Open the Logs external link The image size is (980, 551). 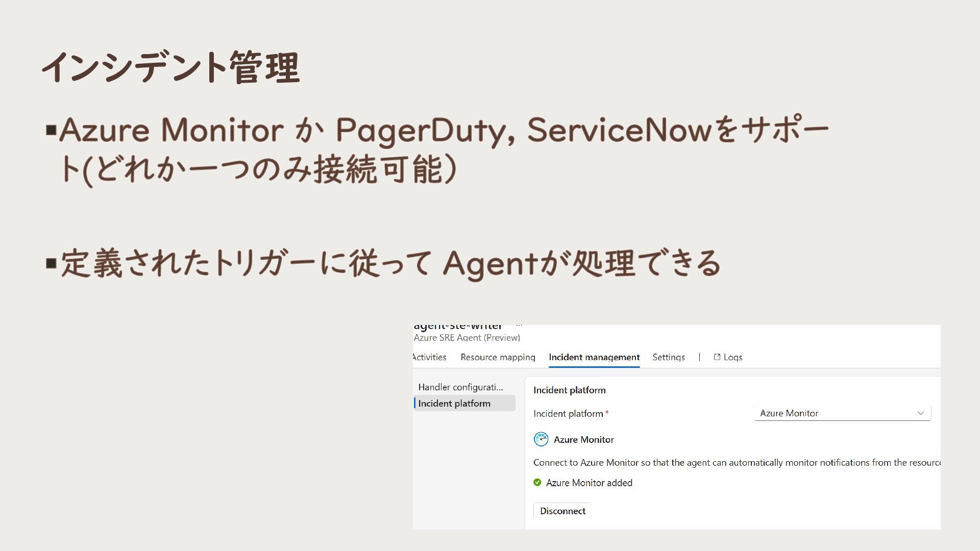[728, 357]
